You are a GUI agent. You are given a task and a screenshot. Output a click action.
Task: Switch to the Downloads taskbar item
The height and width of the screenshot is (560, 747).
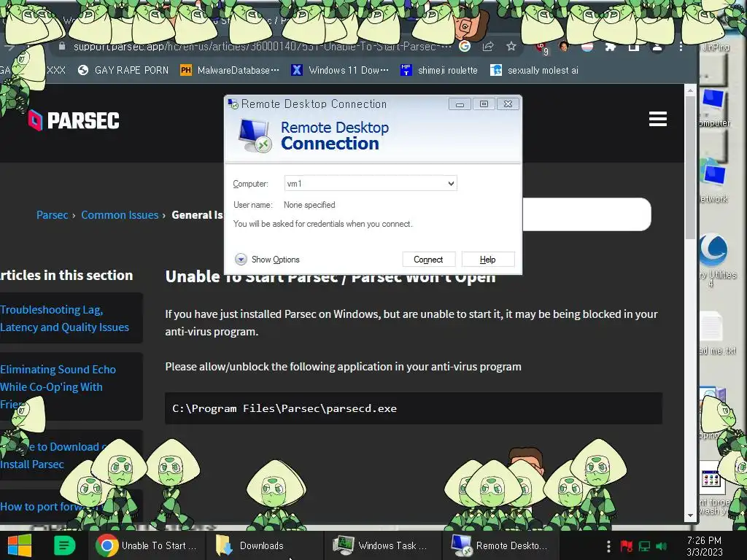coord(264,545)
